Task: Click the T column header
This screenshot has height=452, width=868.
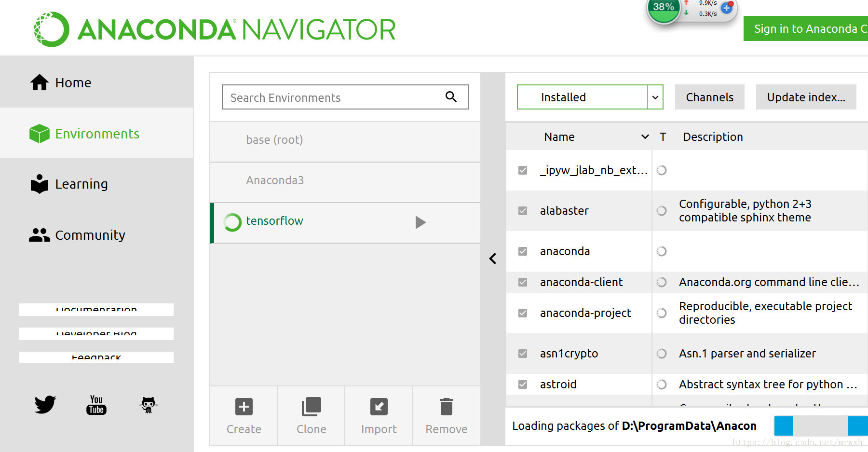Action: point(663,137)
